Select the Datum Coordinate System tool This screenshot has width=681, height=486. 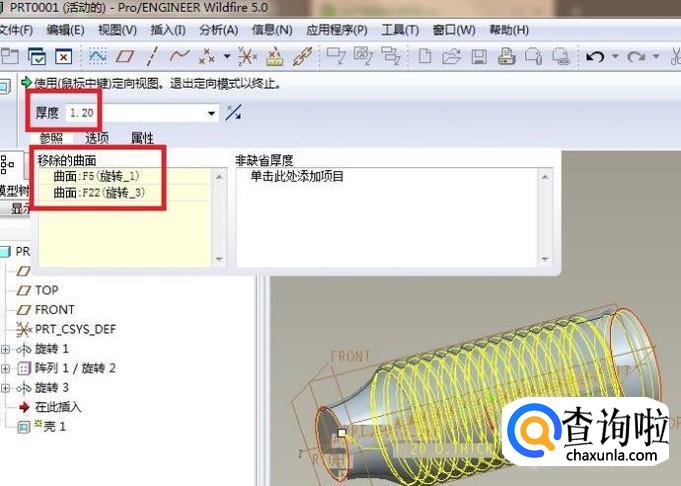[247, 56]
